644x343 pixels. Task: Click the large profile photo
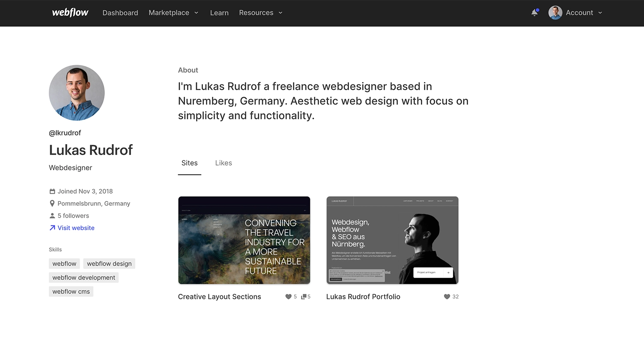point(77,93)
